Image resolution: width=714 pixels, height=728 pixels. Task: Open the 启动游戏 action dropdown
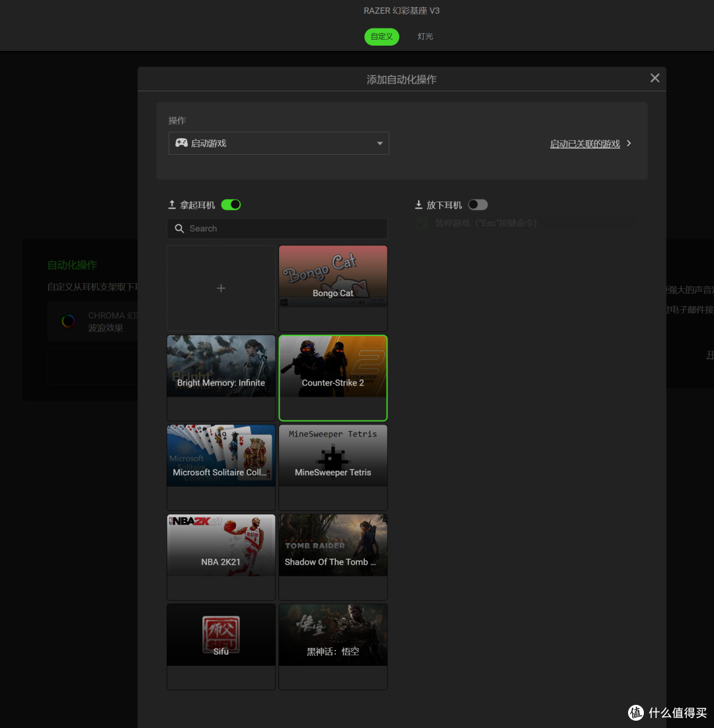278,143
